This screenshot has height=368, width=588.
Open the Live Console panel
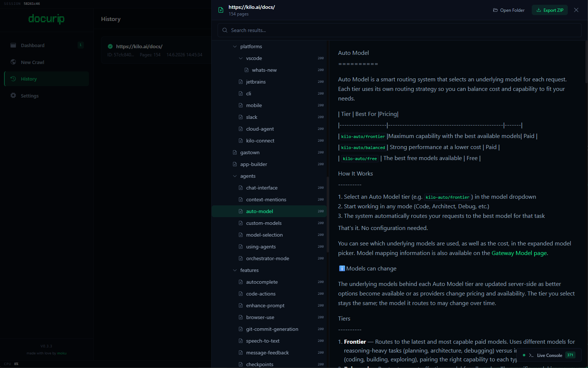pyautogui.click(x=549, y=355)
